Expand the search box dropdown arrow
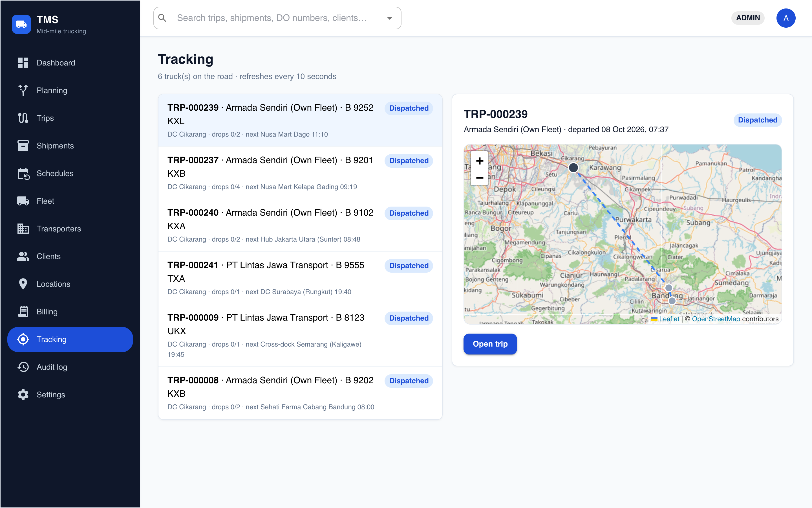The height and width of the screenshot is (508, 812). [x=390, y=18]
